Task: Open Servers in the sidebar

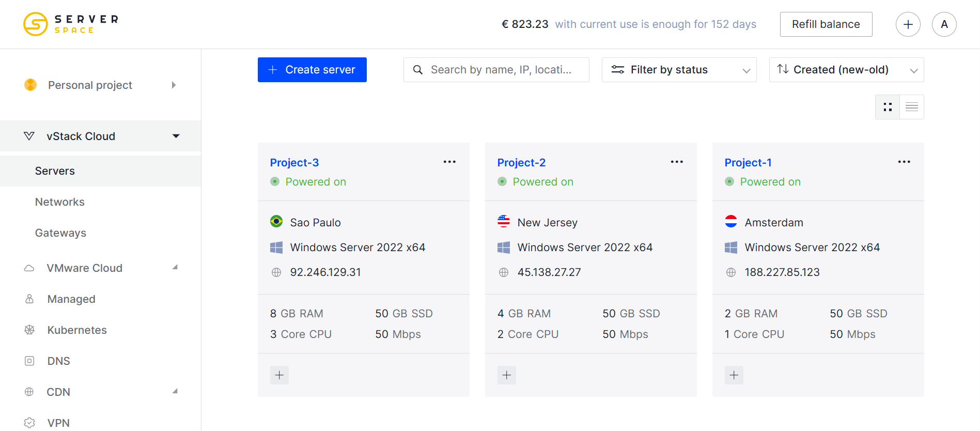Action: (101, 171)
